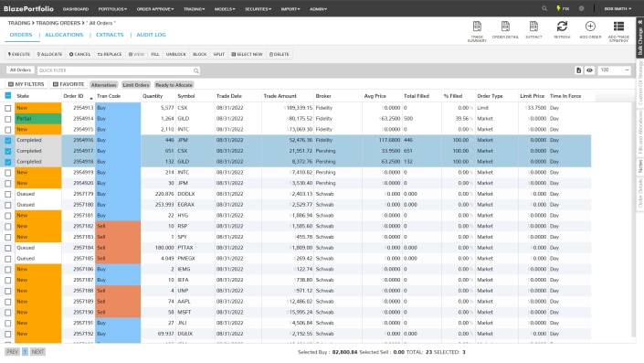Open the Trading dropdown menu
This screenshot has width=644, height=363.
click(x=194, y=8)
